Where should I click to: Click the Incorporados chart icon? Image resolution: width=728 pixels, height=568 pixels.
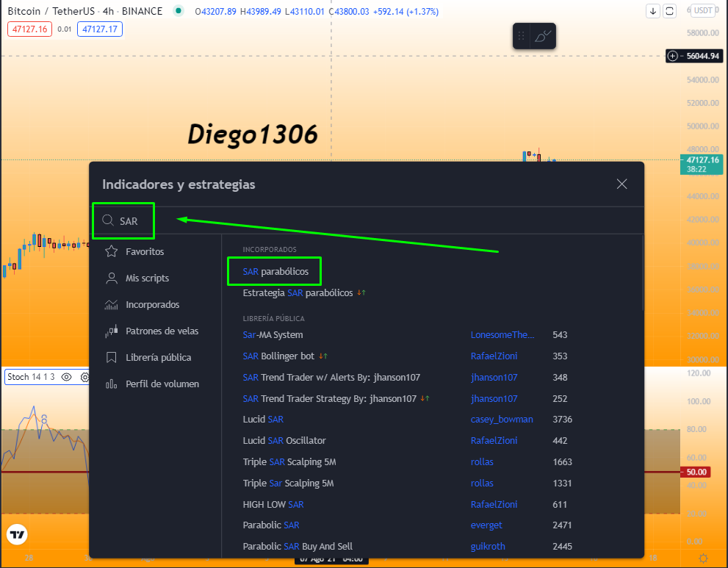(112, 304)
